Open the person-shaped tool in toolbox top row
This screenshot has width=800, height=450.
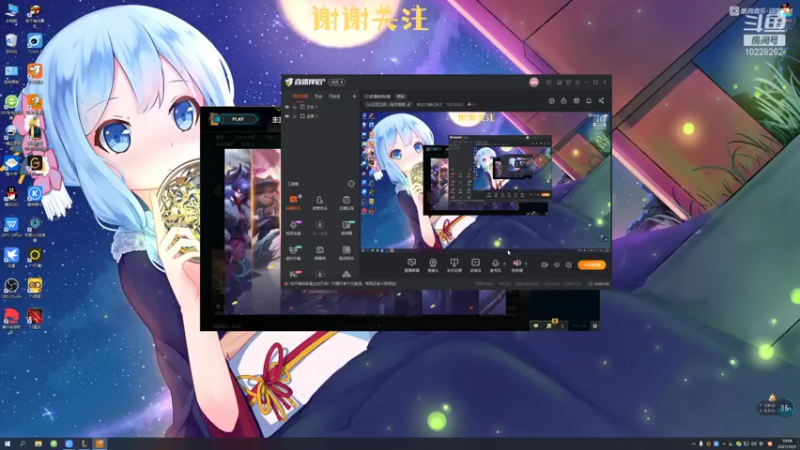319,202
